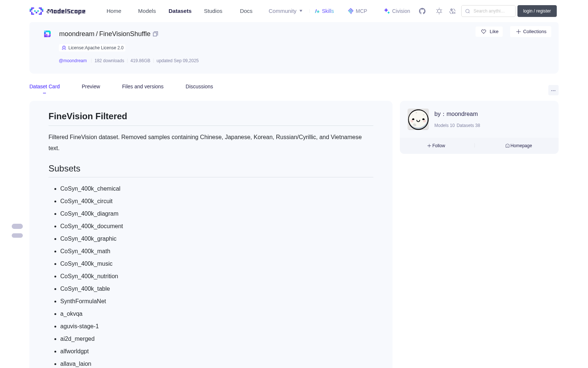588x368 pixels.
Task: Click the login / register button
Action: point(537,11)
